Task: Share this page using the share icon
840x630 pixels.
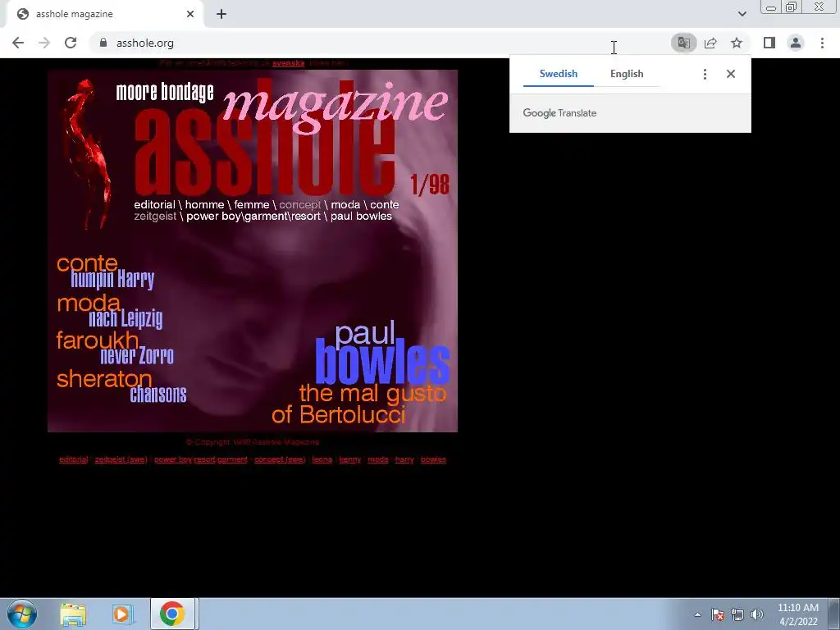Action: [710, 43]
